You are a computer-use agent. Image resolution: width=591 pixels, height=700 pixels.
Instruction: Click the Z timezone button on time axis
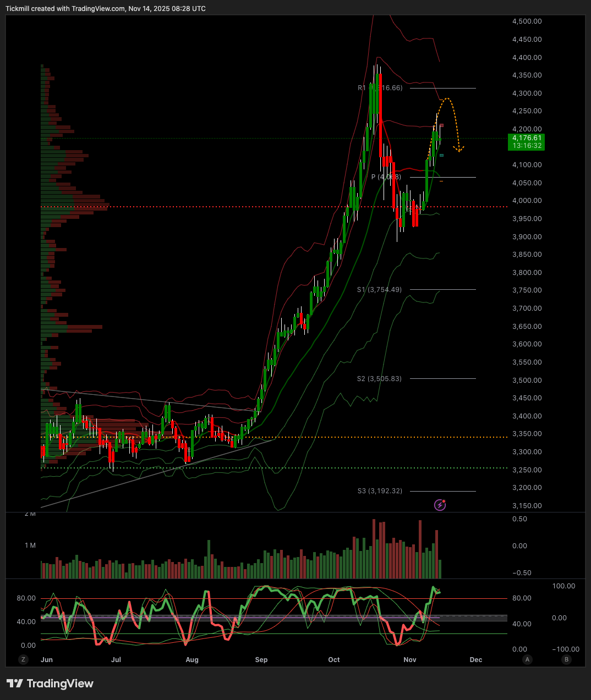[23, 659]
